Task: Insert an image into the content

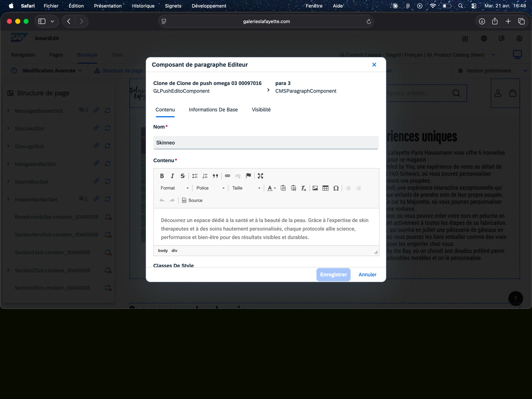Action: (x=315, y=188)
